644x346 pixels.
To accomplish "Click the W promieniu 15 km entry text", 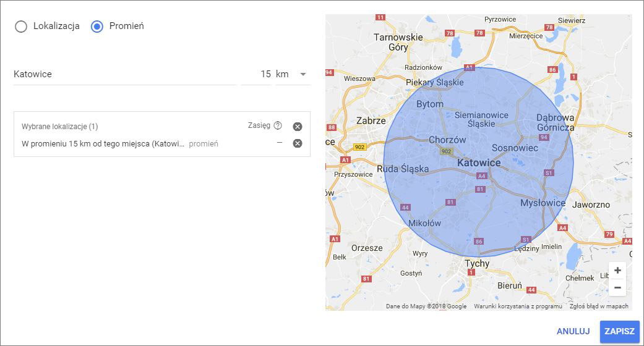I will [103, 144].
